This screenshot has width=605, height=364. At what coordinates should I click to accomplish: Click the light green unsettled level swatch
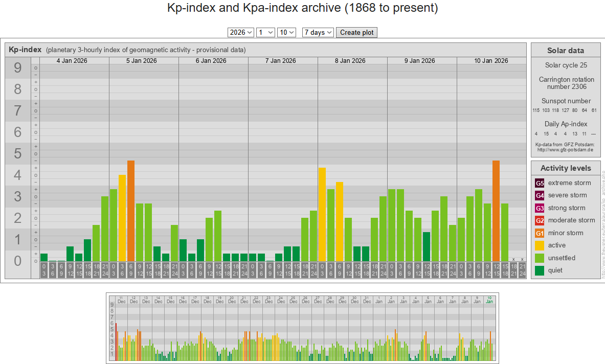(540, 258)
